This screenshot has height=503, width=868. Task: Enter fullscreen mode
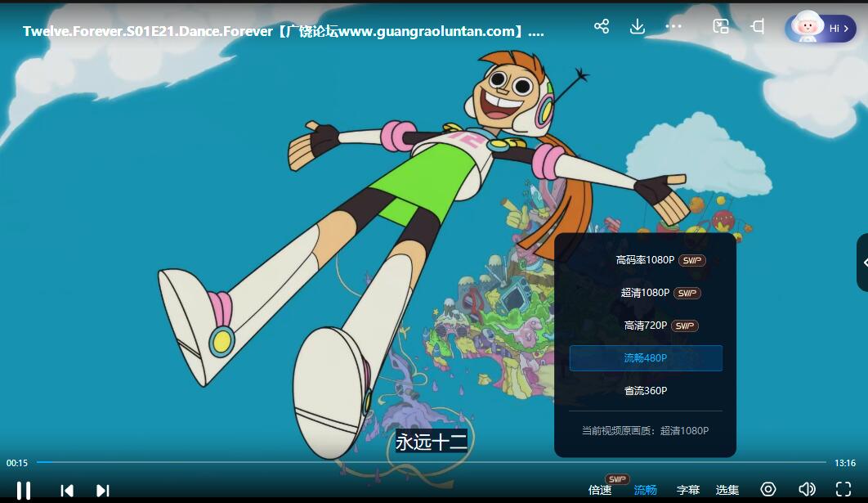coord(843,489)
